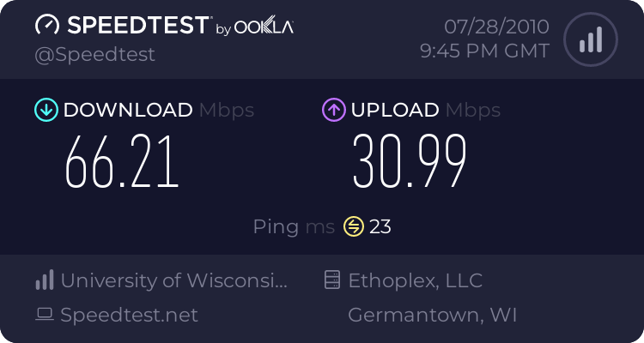This screenshot has height=343, width=644.
Task: Click the purple upload arrow icon
Action: pos(334,110)
